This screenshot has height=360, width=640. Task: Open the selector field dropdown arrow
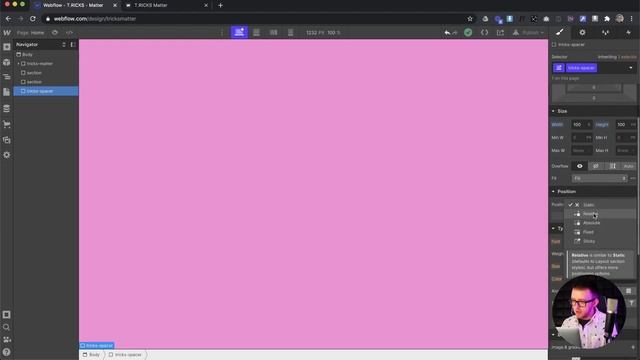coord(631,68)
